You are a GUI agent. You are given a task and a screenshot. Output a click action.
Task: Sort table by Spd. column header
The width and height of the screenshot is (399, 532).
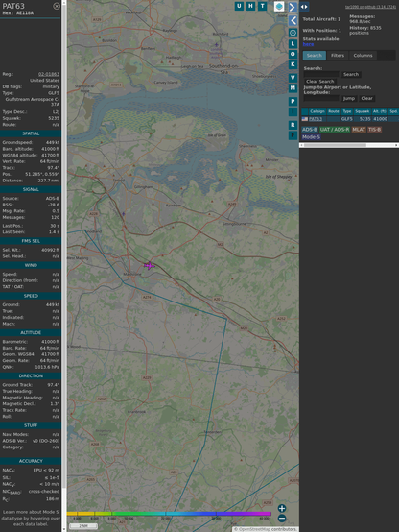pyautogui.click(x=393, y=111)
